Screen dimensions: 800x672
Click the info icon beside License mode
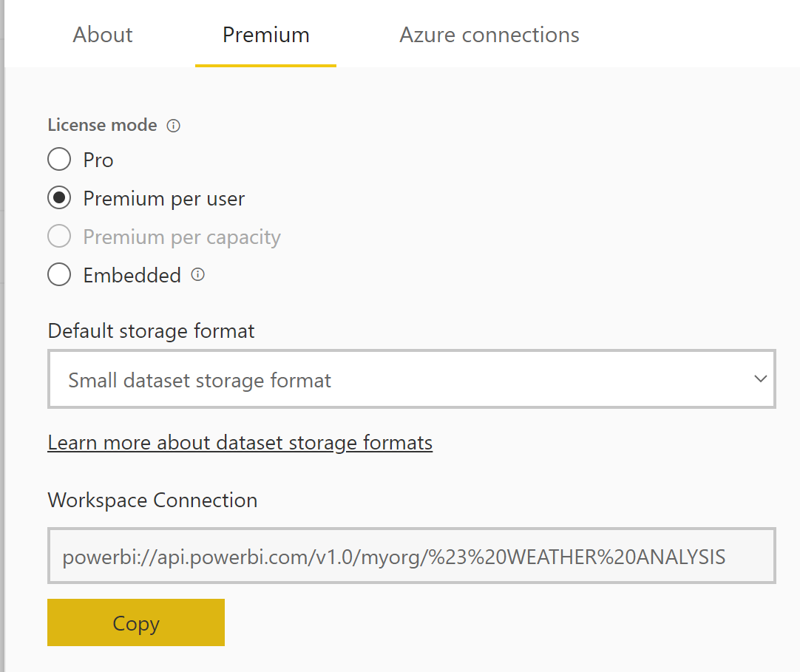tap(174, 126)
